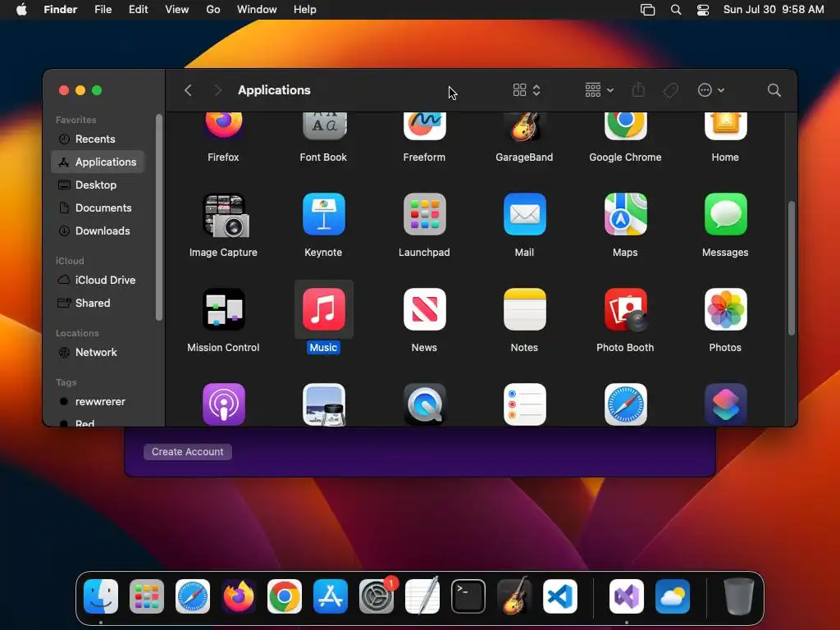The height and width of the screenshot is (630, 840).
Task: Select the Mission Control app icon
Action: tap(223, 309)
